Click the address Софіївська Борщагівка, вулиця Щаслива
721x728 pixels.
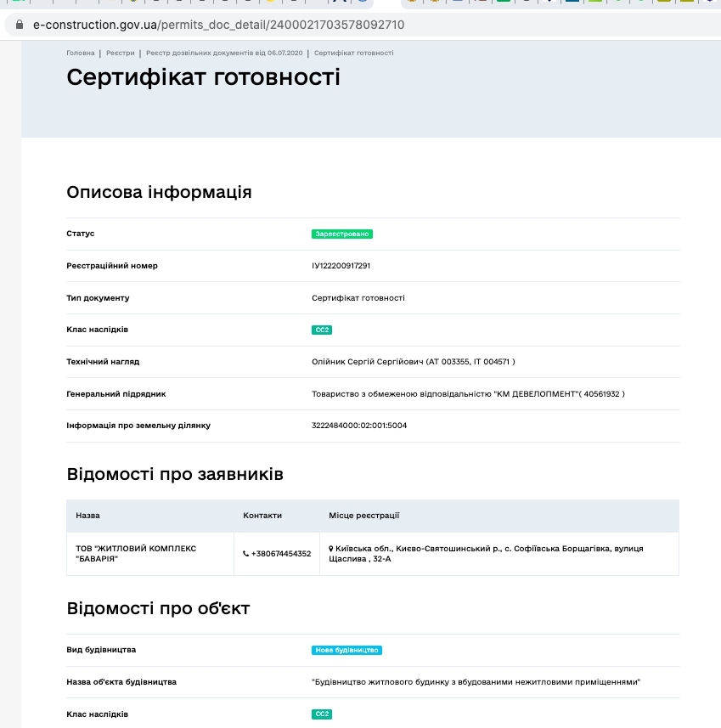pyautogui.click(x=486, y=553)
